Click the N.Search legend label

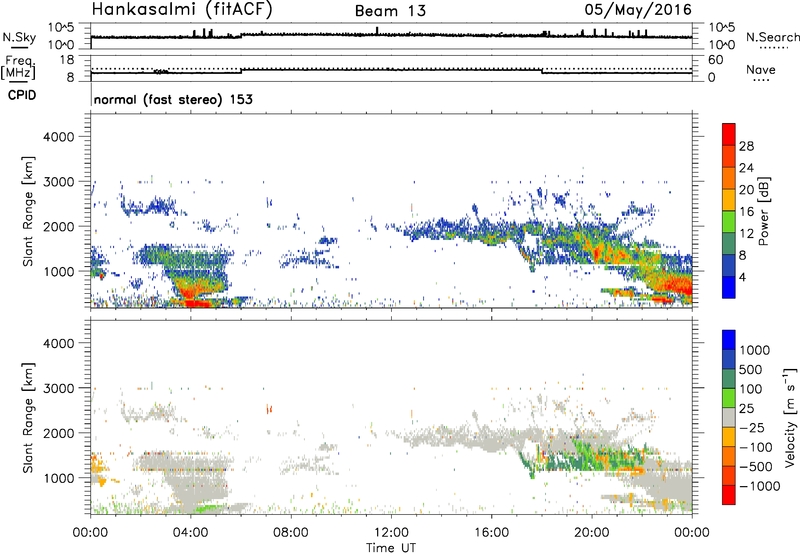tap(772, 37)
